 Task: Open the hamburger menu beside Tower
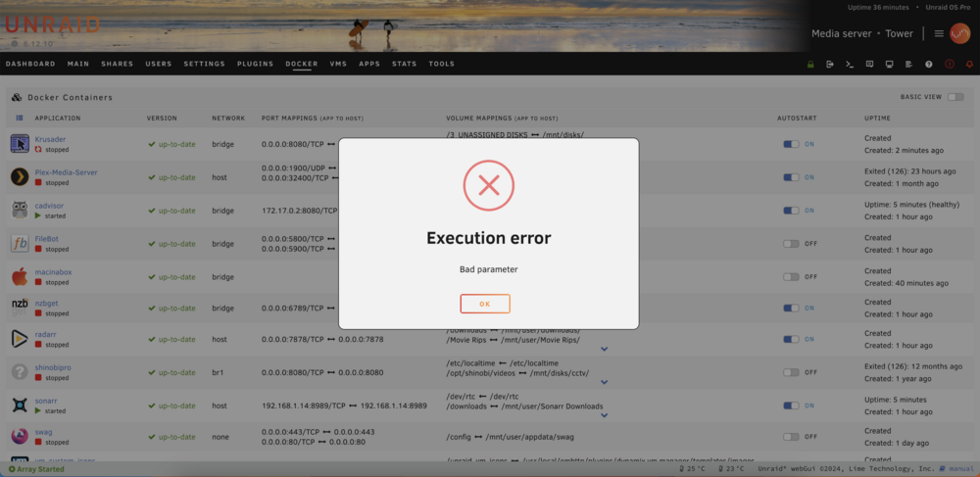(x=939, y=33)
